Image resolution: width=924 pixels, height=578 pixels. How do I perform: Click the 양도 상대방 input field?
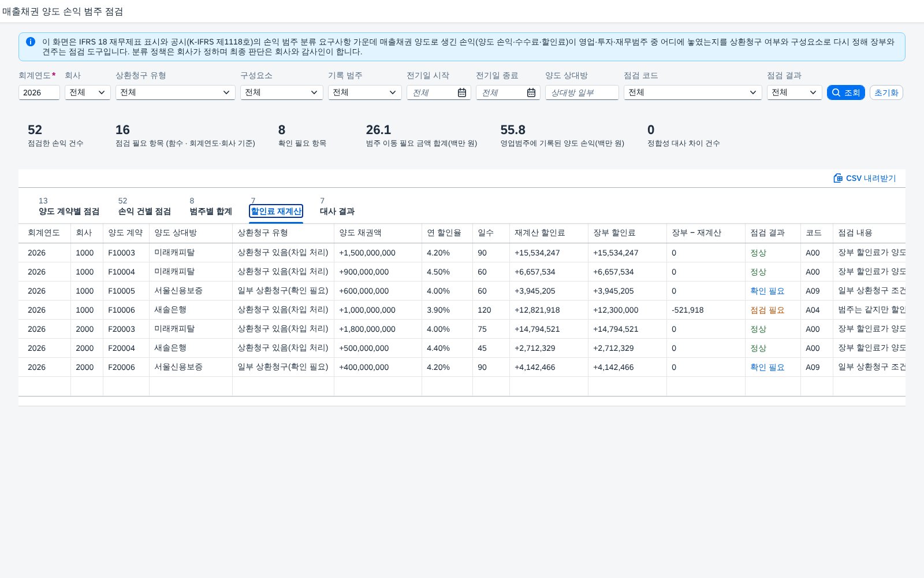click(x=582, y=92)
